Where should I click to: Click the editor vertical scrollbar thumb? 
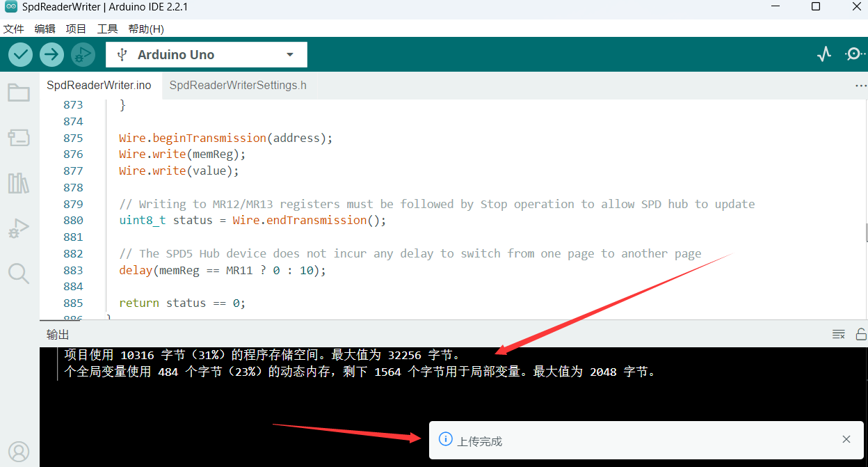866,233
